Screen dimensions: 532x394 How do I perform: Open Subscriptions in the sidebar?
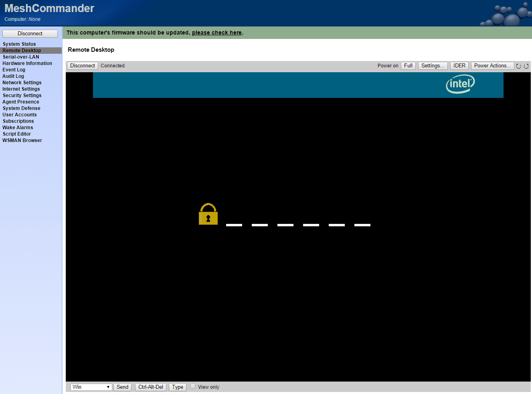pyautogui.click(x=18, y=121)
